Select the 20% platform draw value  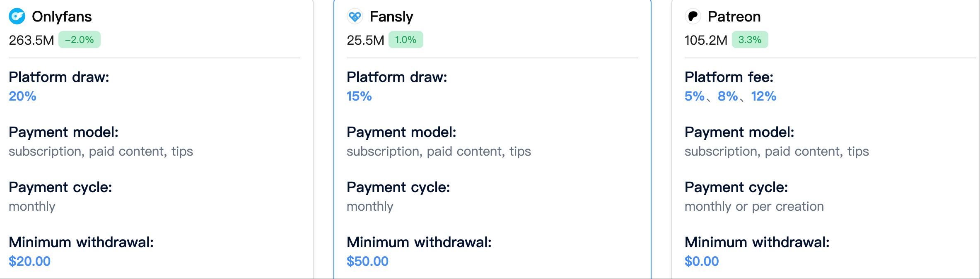[x=22, y=96]
